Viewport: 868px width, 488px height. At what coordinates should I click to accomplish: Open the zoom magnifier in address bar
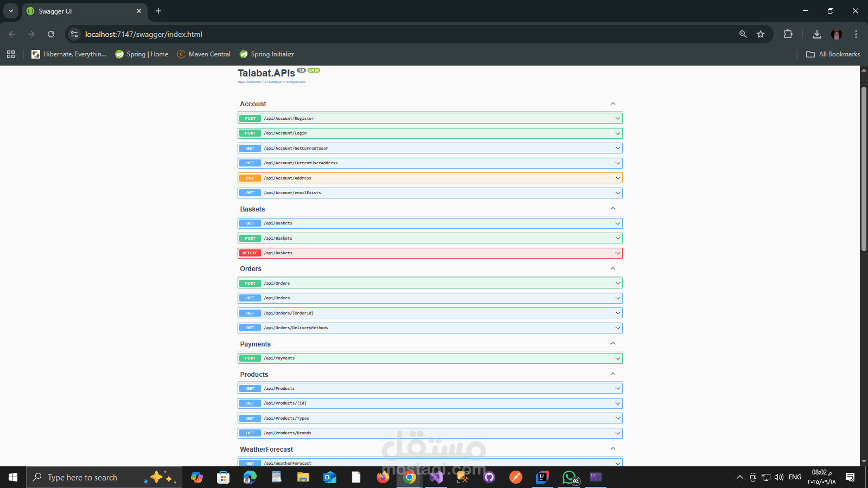(743, 34)
